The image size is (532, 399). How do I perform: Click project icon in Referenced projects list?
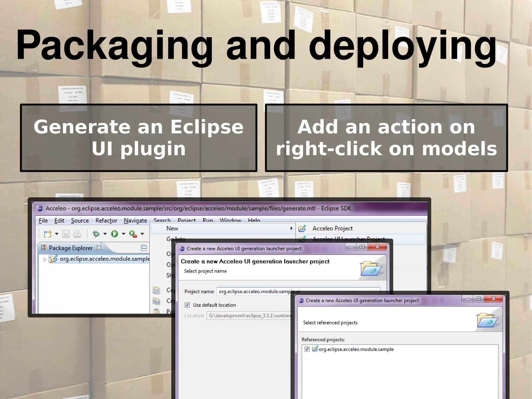(x=315, y=349)
